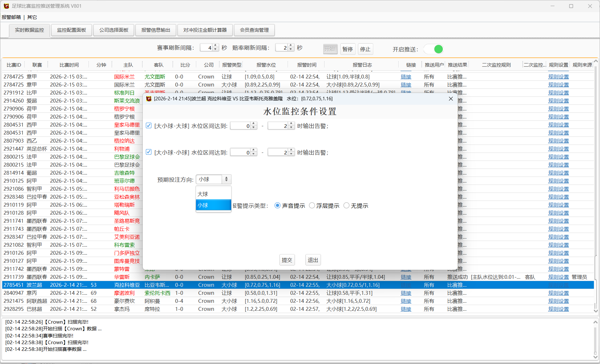Choose 大球 from the dropdown list
The width and height of the screenshot is (600, 364).
(x=213, y=194)
